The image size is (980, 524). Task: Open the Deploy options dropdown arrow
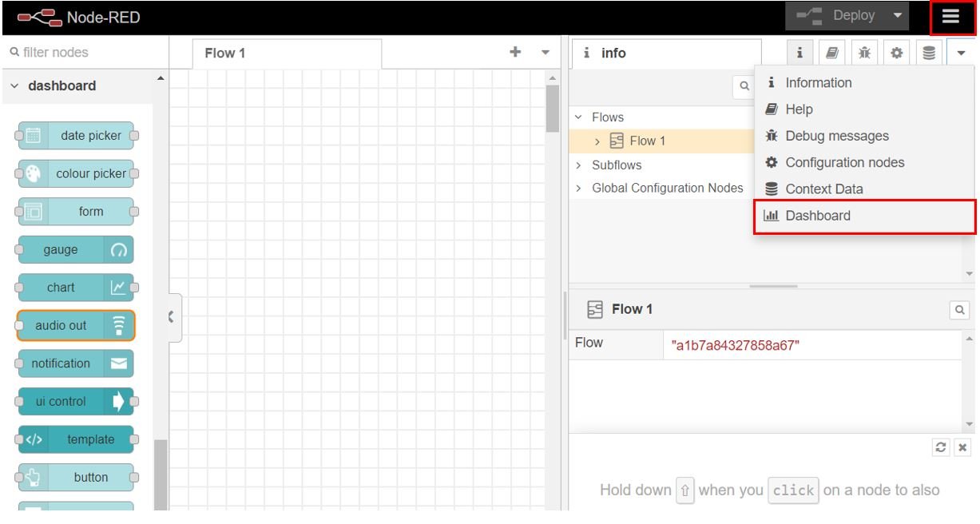click(x=898, y=16)
